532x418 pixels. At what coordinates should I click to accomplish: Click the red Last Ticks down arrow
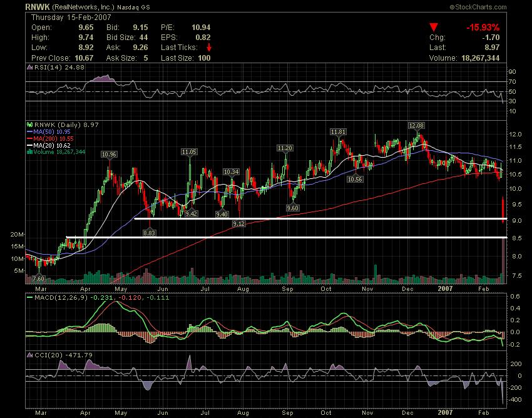(208, 47)
